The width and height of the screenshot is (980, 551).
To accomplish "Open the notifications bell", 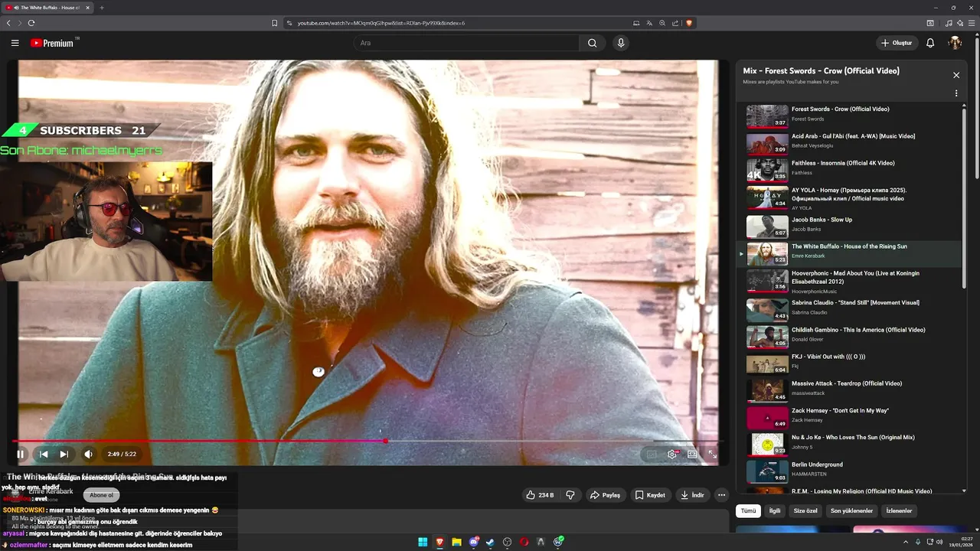I will coord(930,43).
